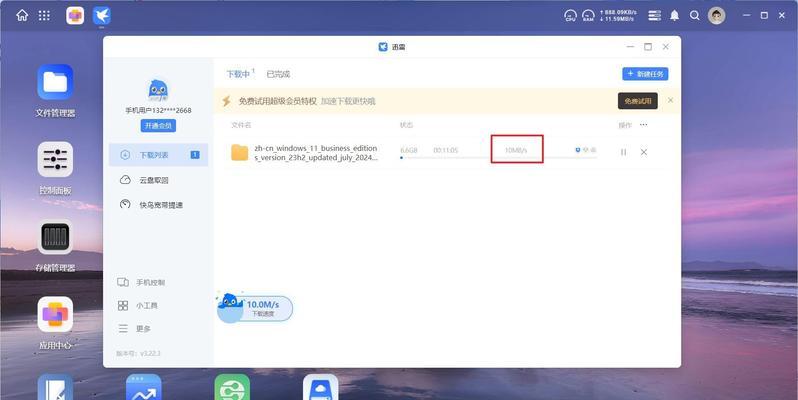Switch to the App Center taskbar icon
This screenshot has width=798, height=400.
pos(75,16)
